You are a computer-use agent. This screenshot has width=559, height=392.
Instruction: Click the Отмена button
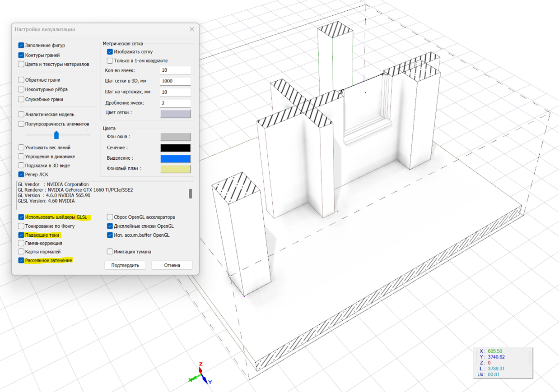pyautogui.click(x=172, y=265)
